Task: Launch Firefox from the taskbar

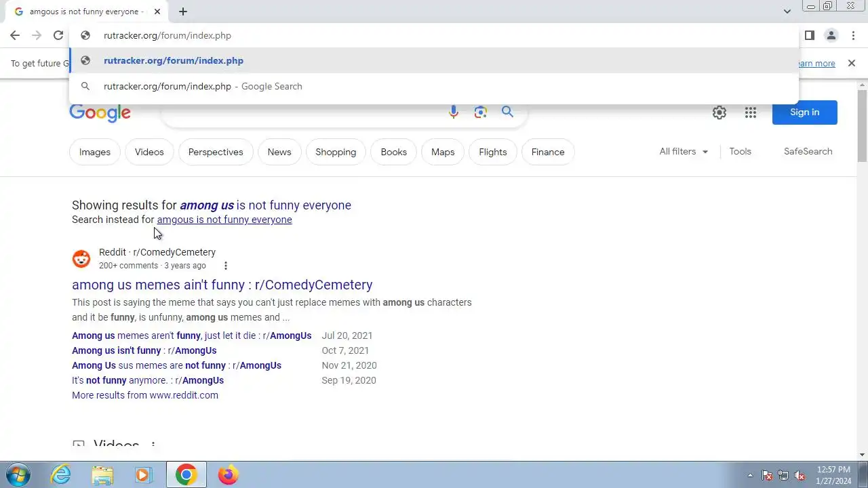Action: 228,474
